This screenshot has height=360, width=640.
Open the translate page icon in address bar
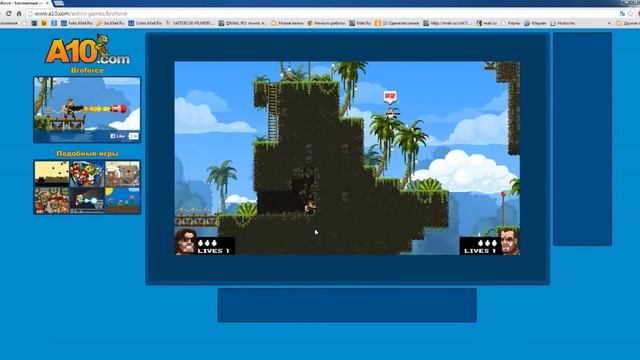[622, 13]
